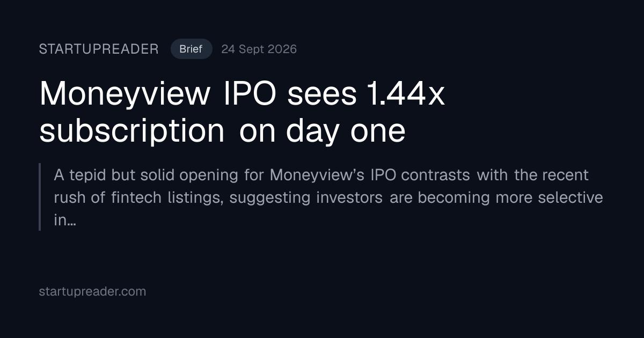Open the Moneyview IPO headline

click(x=242, y=112)
